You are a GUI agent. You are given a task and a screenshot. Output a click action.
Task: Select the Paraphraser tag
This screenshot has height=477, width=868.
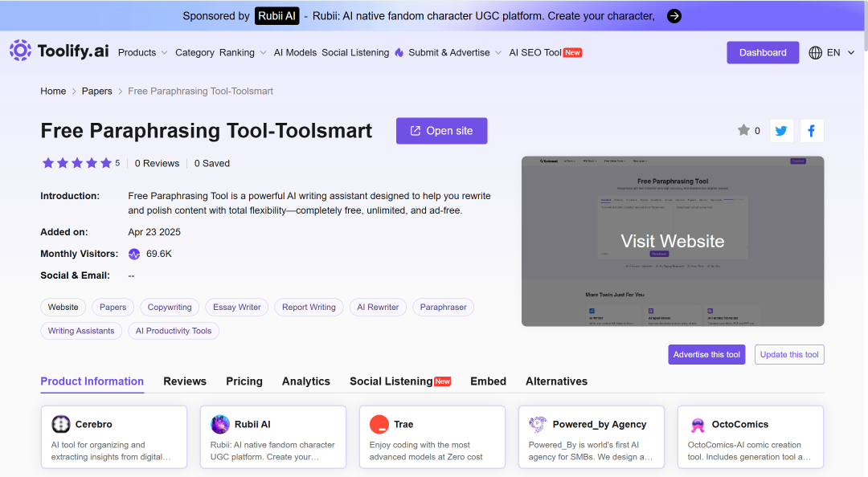click(444, 307)
